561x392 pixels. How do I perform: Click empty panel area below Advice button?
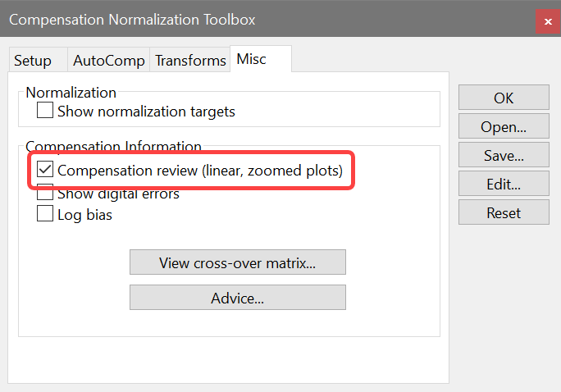tap(237, 324)
